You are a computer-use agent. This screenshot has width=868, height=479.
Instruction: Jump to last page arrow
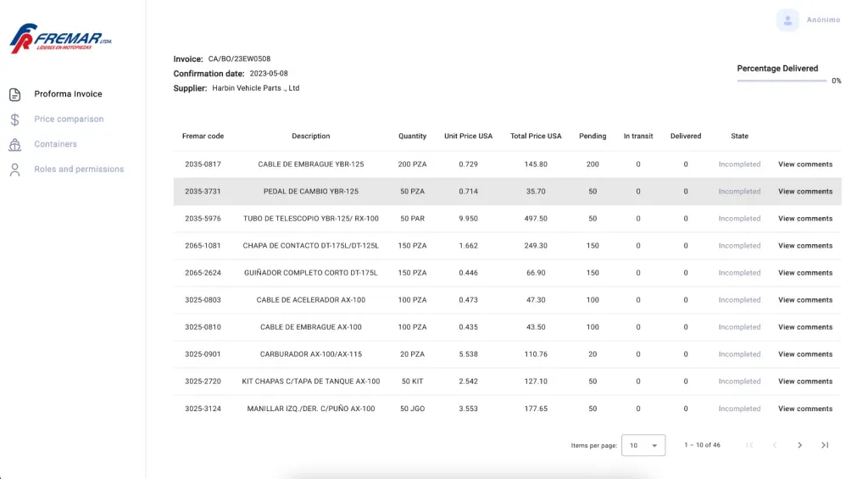[825, 445]
